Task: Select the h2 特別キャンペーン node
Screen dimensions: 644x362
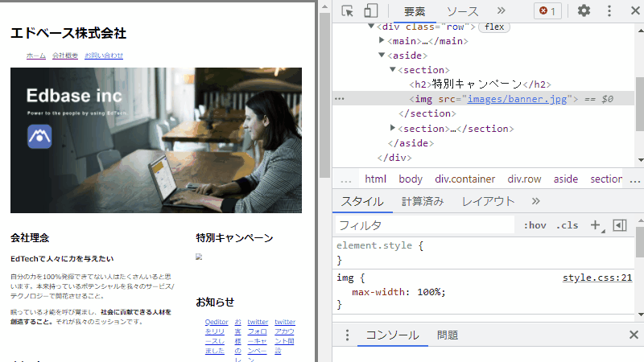Action: (x=480, y=84)
